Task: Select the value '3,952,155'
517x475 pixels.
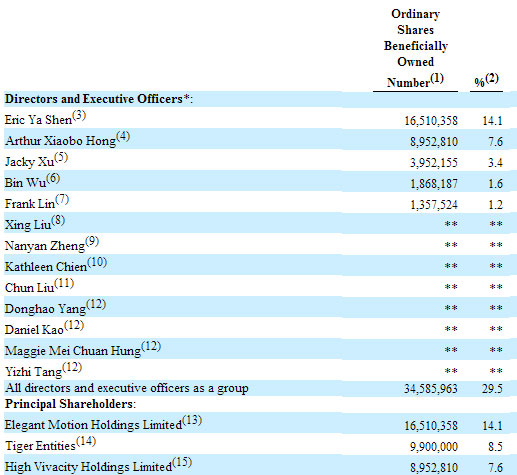Action: pos(434,163)
